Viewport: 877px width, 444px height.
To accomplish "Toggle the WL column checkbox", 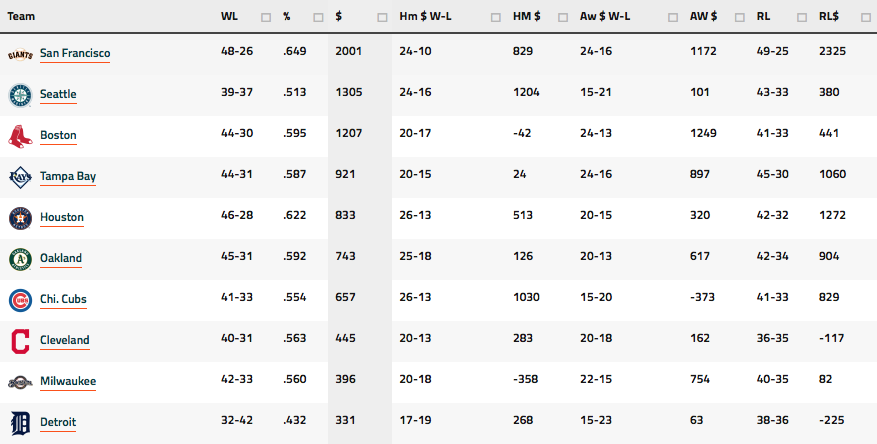I will coord(266,17).
